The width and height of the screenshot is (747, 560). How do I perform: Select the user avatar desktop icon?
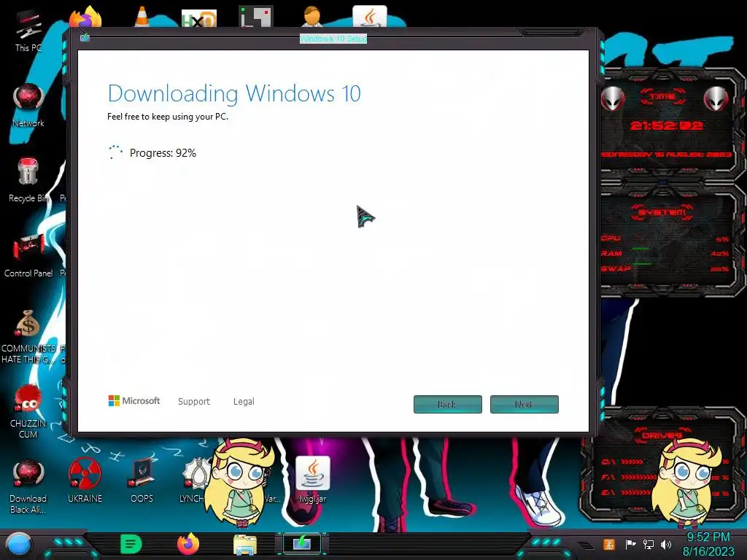tap(312, 17)
